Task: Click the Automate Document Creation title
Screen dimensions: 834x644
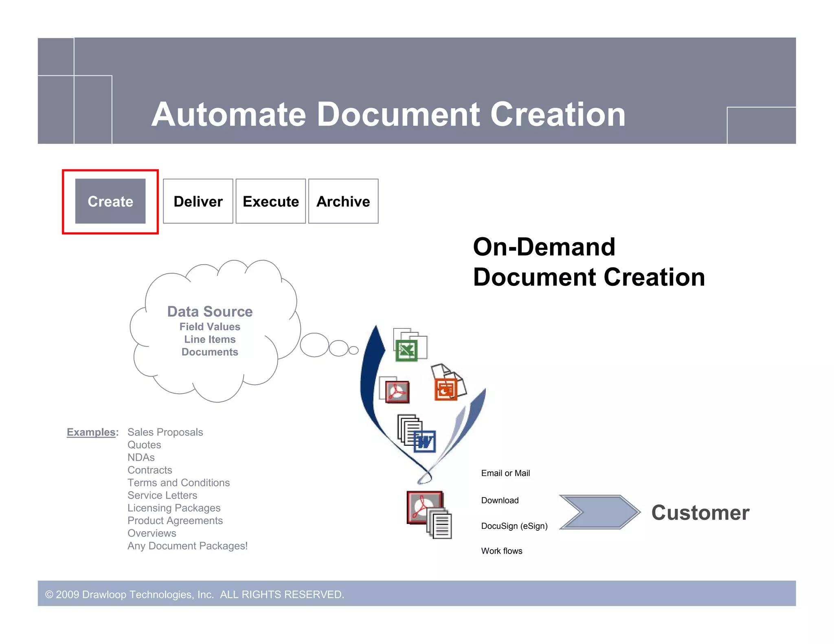Action: [388, 114]
